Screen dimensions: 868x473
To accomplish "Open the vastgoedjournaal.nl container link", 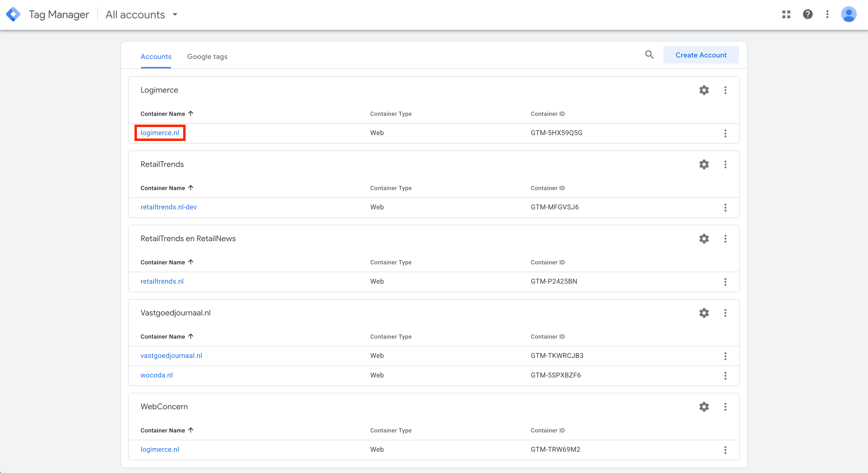I will [x=171, y=355].
